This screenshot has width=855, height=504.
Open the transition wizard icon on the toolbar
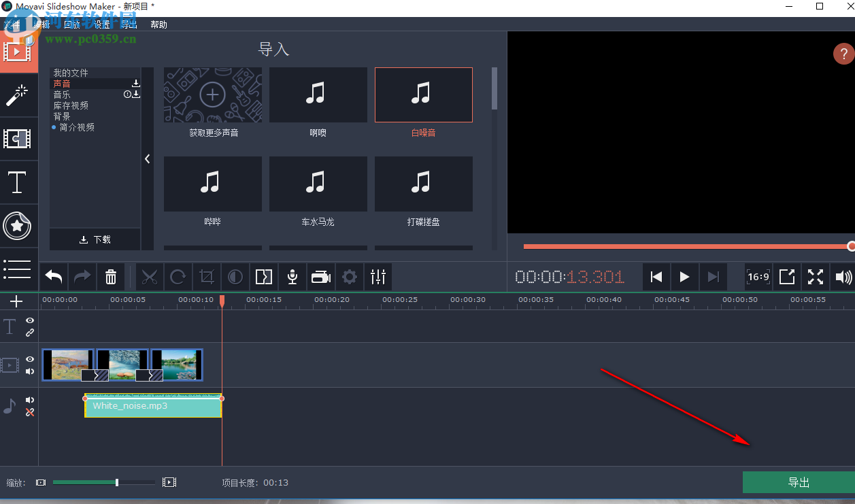pyautogui.click(x=263, y=277)
